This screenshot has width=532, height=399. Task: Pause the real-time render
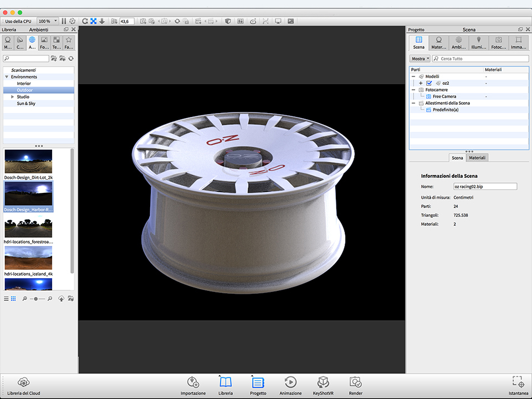pos(64,21)
